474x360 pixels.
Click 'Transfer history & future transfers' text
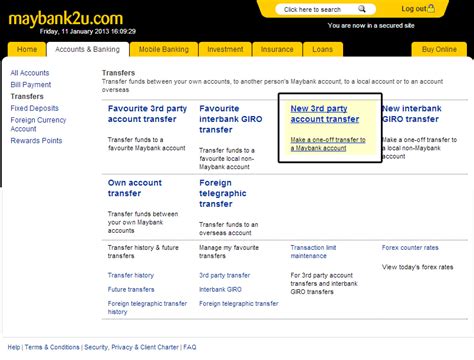coord(143,252)
